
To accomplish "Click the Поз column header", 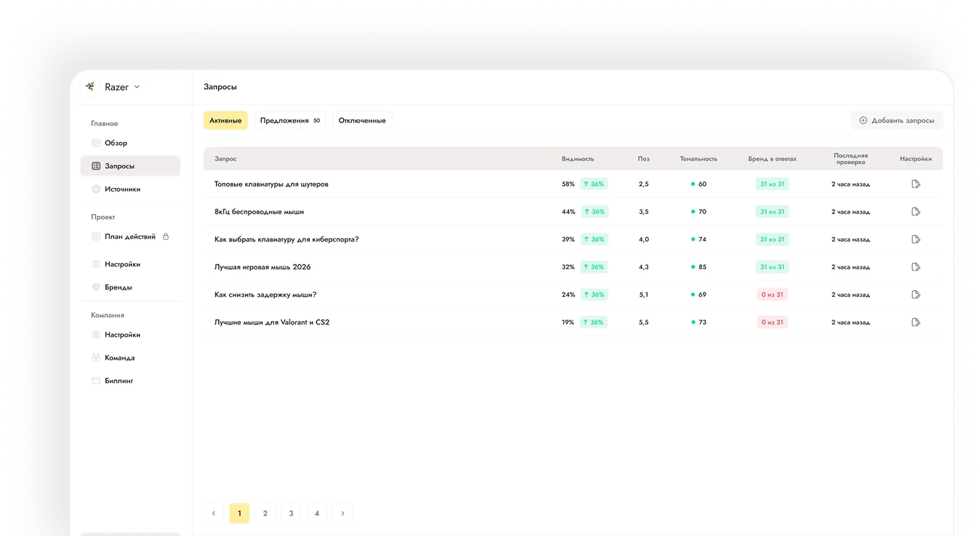I will [643, 159].
